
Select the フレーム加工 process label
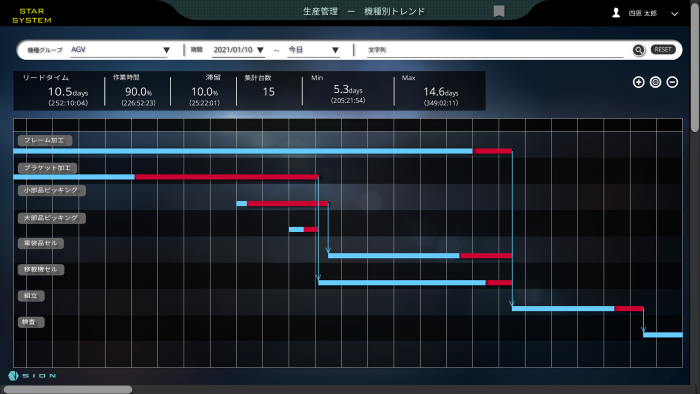(x=45, y=141)
